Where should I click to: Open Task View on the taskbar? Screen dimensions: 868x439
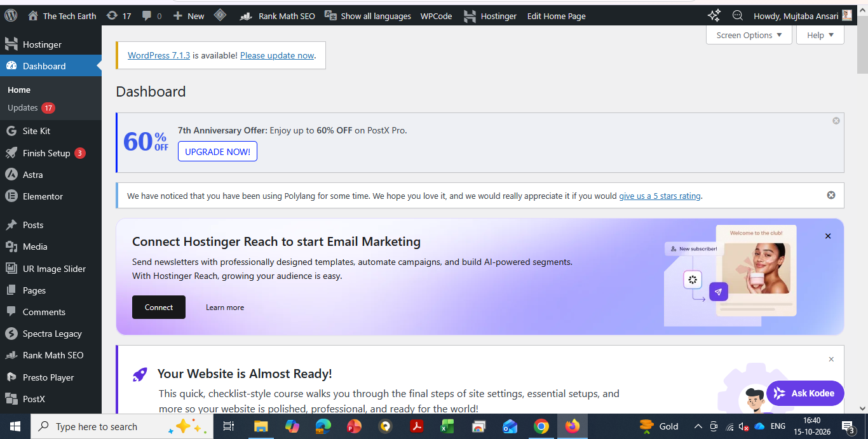click(x=229, y=426)
